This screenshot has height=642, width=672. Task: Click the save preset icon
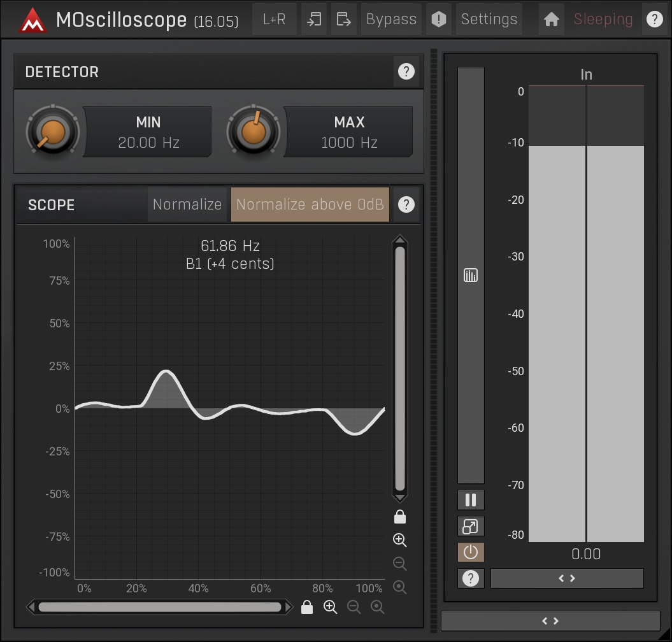click(344, 19)
